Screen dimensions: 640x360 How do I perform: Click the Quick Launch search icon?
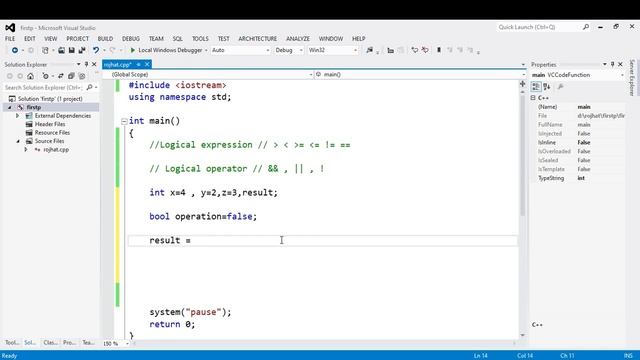point(586,27)
